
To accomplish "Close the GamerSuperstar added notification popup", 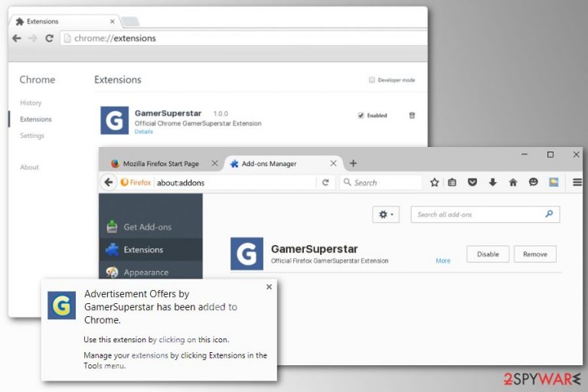I will [269, 287].
